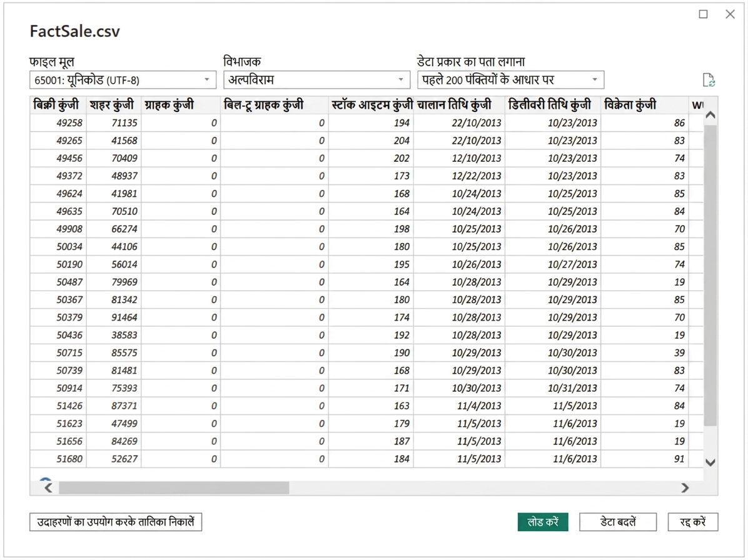Open the फाइल मूल dropdown
This screenshot has height=560, width=748.
tap(123, 80)
